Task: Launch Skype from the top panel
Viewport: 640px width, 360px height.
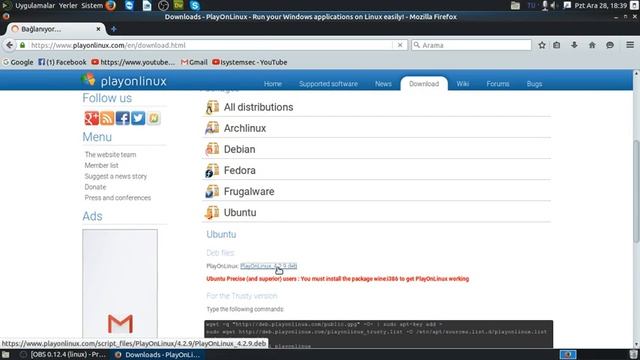Action: [195, 5]
